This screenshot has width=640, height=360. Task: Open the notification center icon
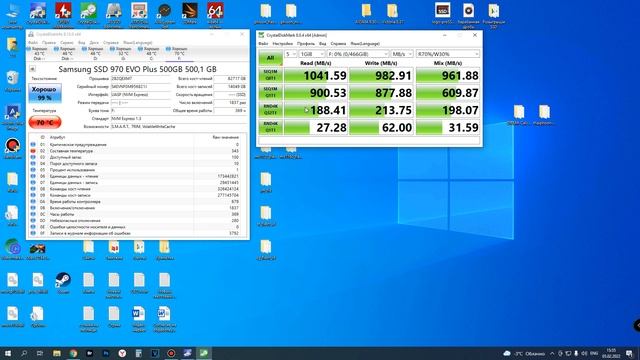coord(629,353)
